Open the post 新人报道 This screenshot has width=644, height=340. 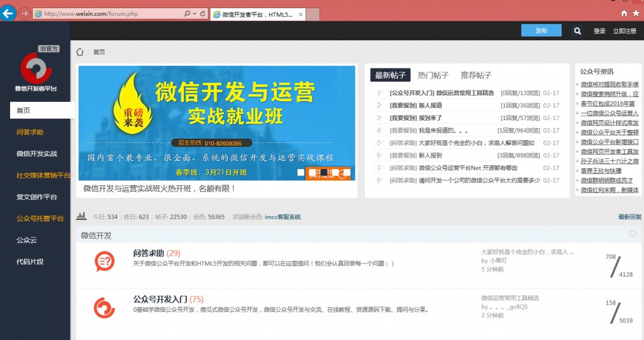430,106
